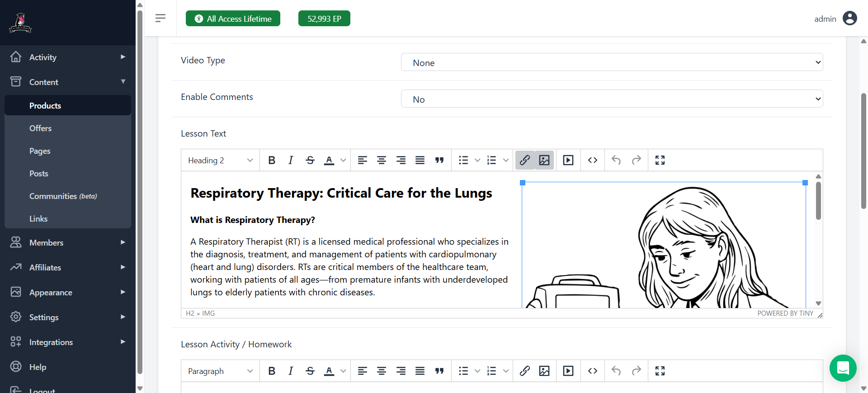Toggle Italic in Lesson Text editor
This screenshot has width=868, height=393.
click(291, 160)
